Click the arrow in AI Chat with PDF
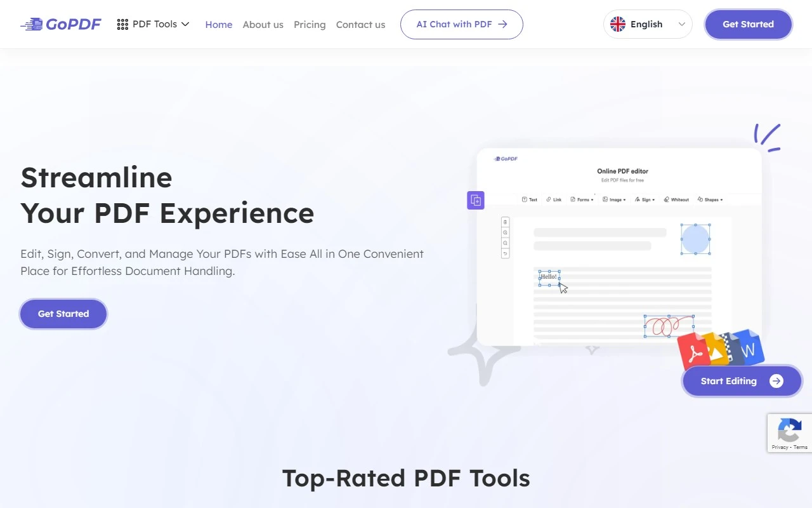 tap(502, 24)
